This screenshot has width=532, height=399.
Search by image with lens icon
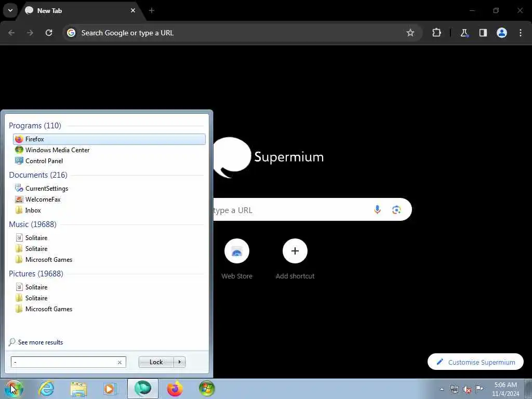click(396, 210)
